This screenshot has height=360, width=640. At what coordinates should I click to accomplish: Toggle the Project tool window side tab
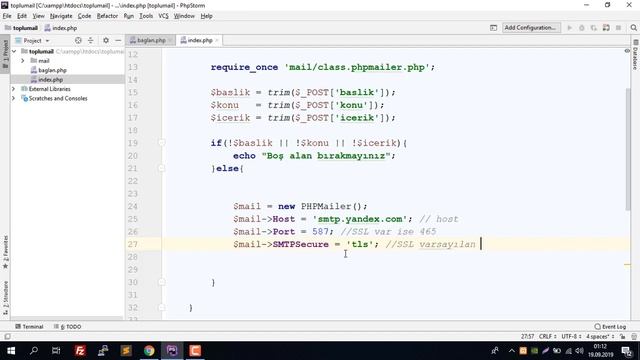[x=5, y=55]
